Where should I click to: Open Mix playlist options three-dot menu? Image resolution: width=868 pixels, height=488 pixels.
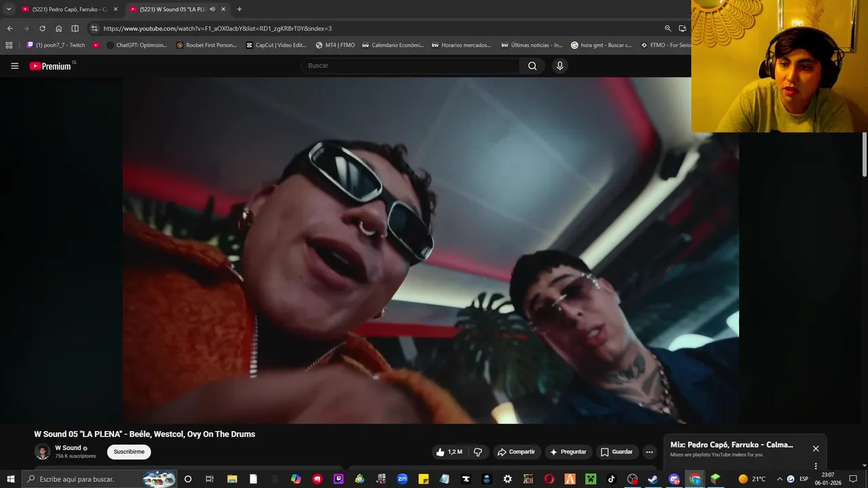coord(816,466)
